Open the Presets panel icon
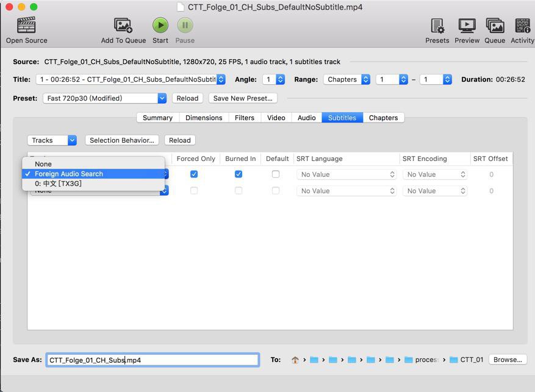Viewport: 535px width, 392px height. coord(437,26)
